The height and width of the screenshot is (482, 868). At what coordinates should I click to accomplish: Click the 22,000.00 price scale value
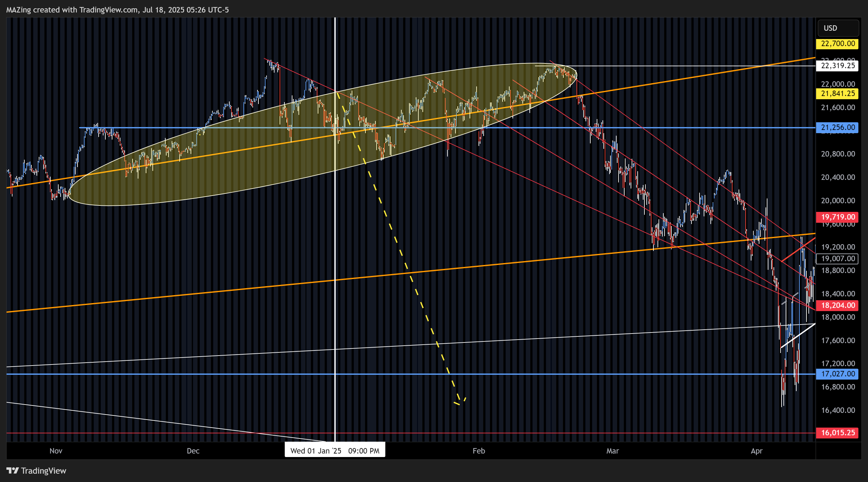point(838,84)
